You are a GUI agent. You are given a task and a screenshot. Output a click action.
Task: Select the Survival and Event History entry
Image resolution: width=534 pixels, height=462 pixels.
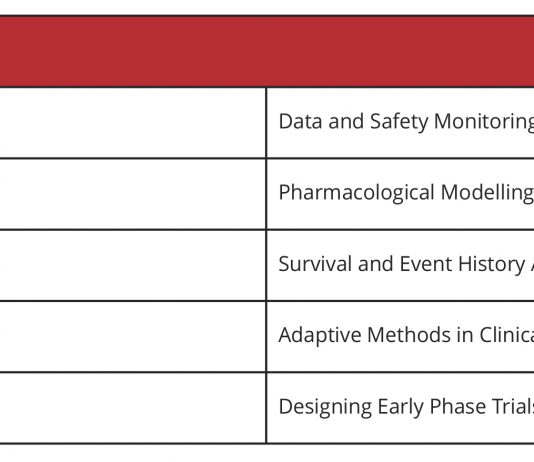click(x=406, y=264)
